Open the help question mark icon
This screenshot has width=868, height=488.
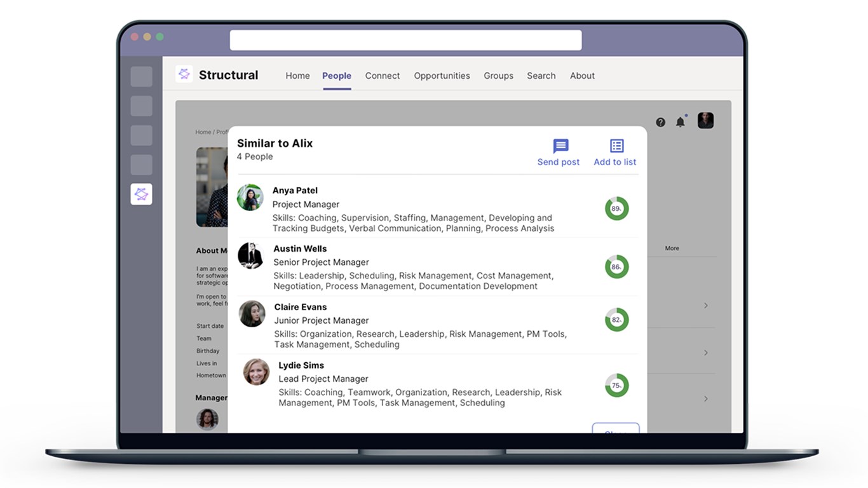pyautogui.click(x=661, y=122)
